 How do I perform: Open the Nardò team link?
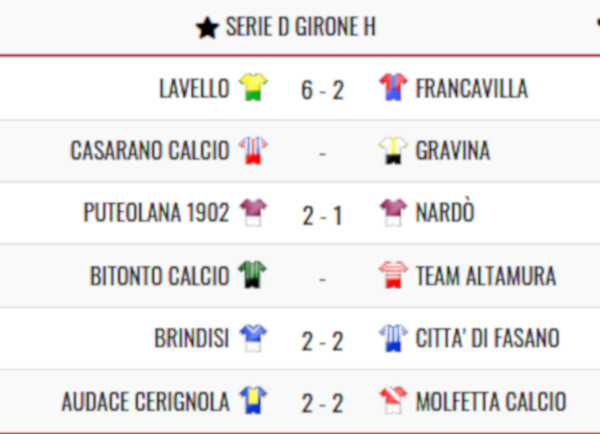(445, 211)
